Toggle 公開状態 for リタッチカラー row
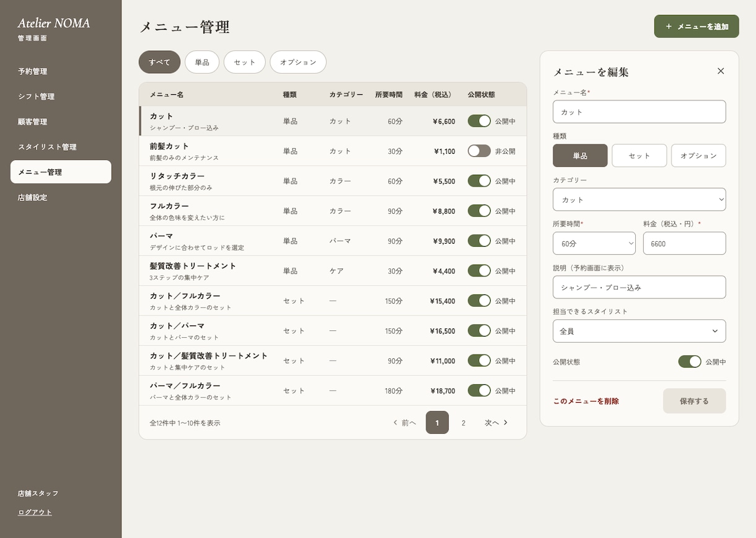This screenshot has width=756, height=538. 479,181
